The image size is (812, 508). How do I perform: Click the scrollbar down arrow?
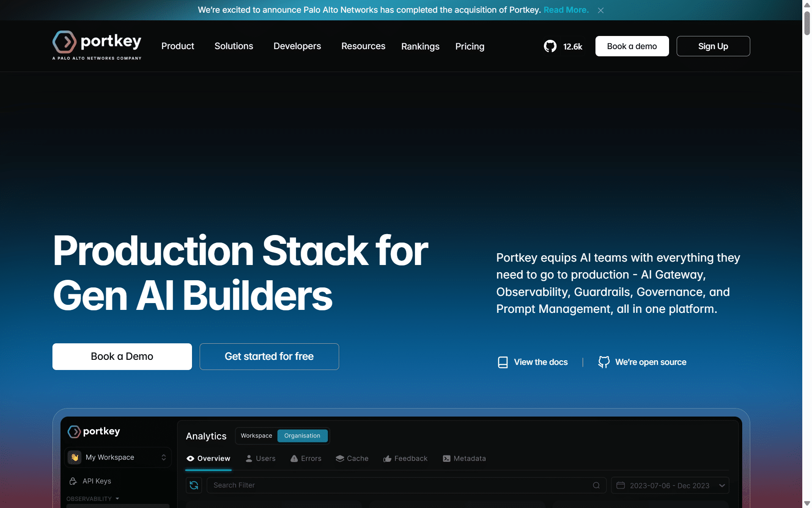pos(807,503)
